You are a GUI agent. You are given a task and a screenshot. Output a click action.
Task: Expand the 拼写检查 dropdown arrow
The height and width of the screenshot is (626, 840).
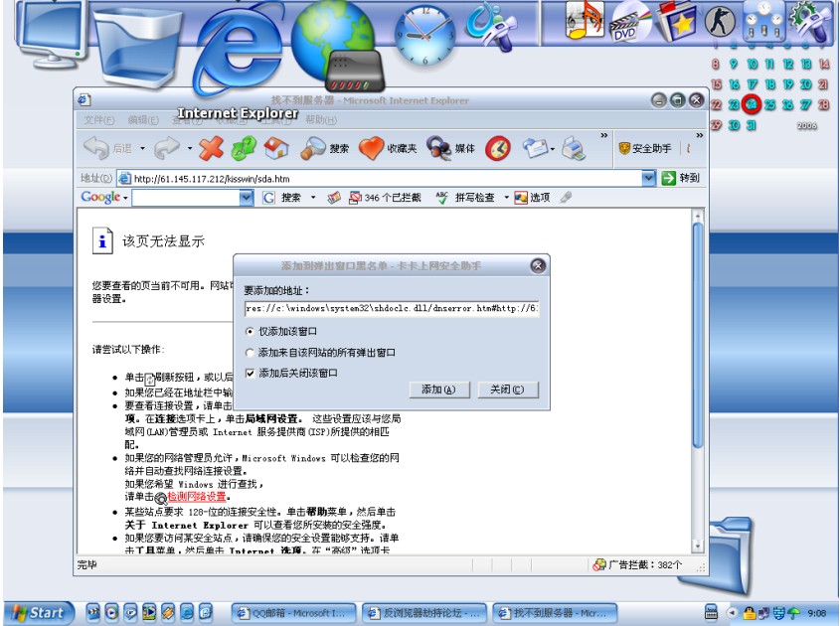506,198
